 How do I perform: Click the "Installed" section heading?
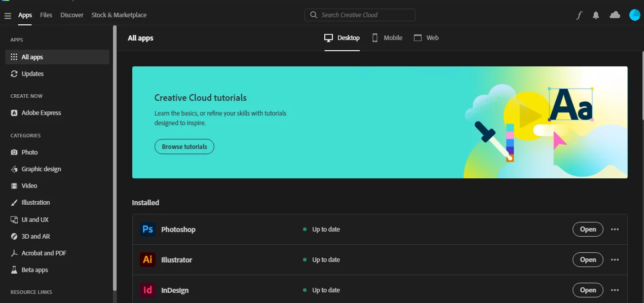[145, 203]
